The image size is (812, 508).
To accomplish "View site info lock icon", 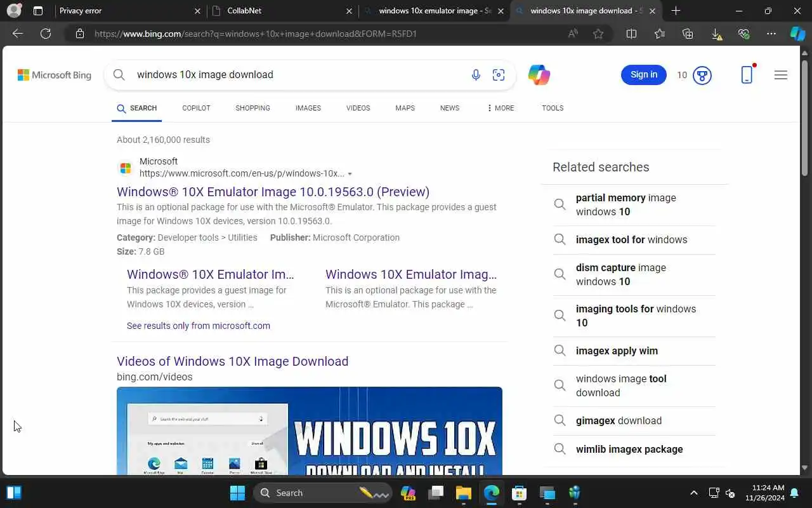I will pos(80,34).
